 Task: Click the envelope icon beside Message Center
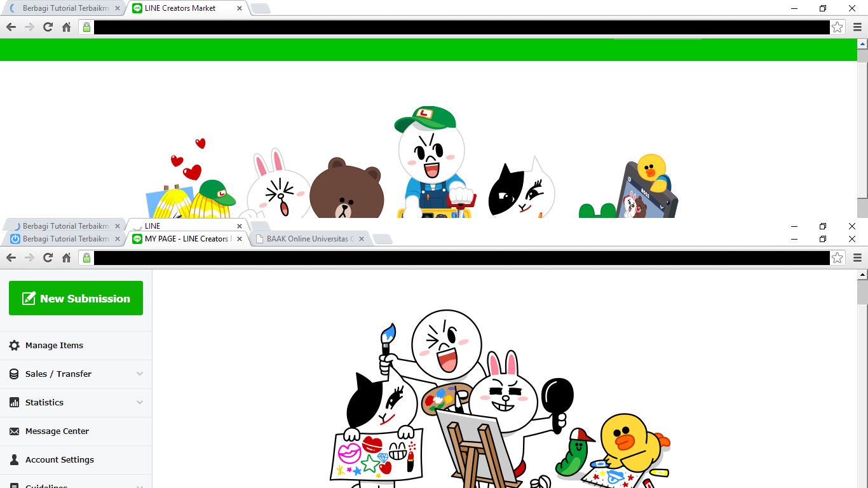tap(14, 431)
